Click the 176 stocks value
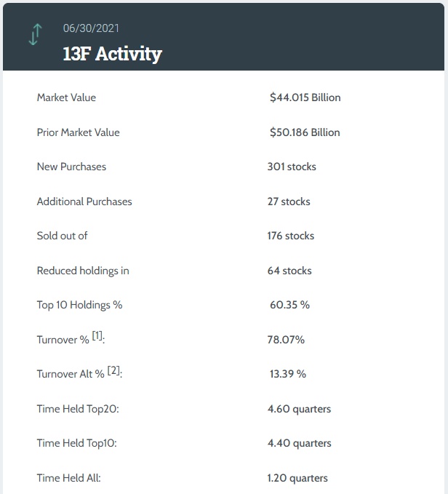Screen dimensions: 448x494 pos(291,236)
